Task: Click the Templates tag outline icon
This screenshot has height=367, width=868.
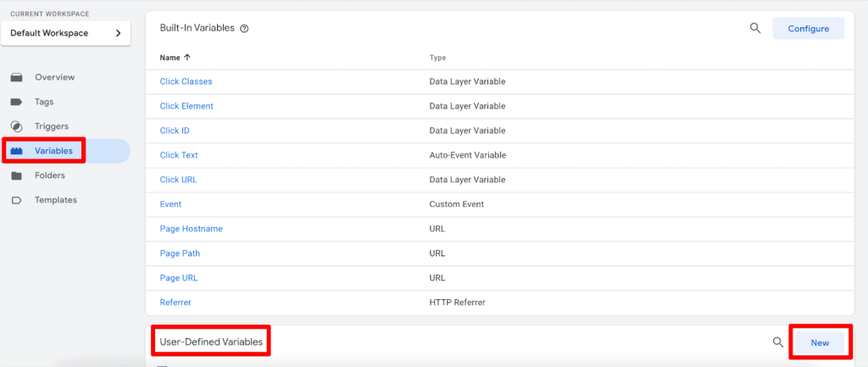Action: pyautogui.click(x=17, y=200)
